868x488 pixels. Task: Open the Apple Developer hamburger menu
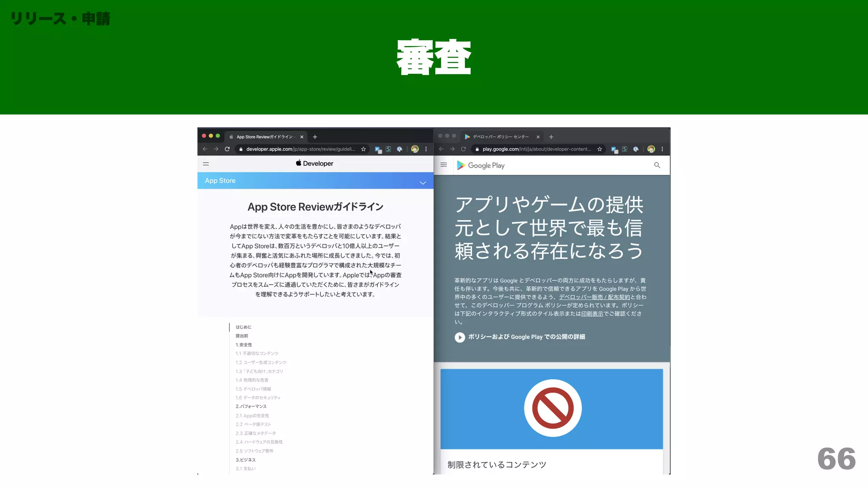click(x=206, y=164)
